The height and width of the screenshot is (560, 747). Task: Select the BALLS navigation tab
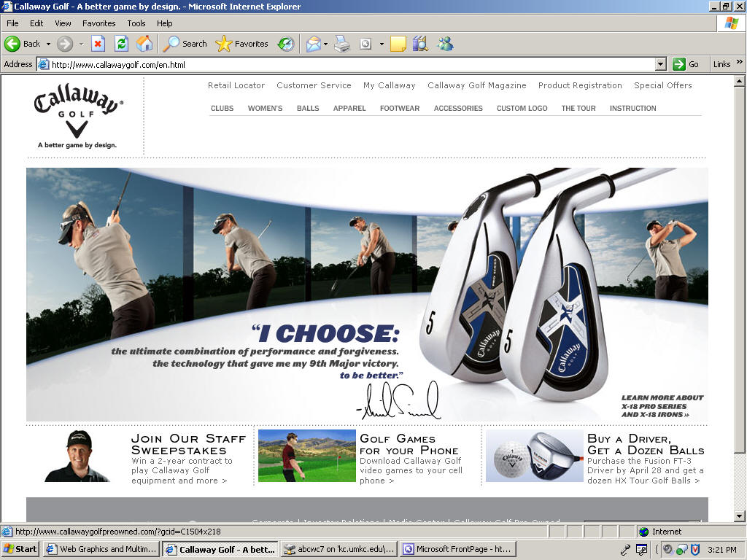click(x=308, y=108)
